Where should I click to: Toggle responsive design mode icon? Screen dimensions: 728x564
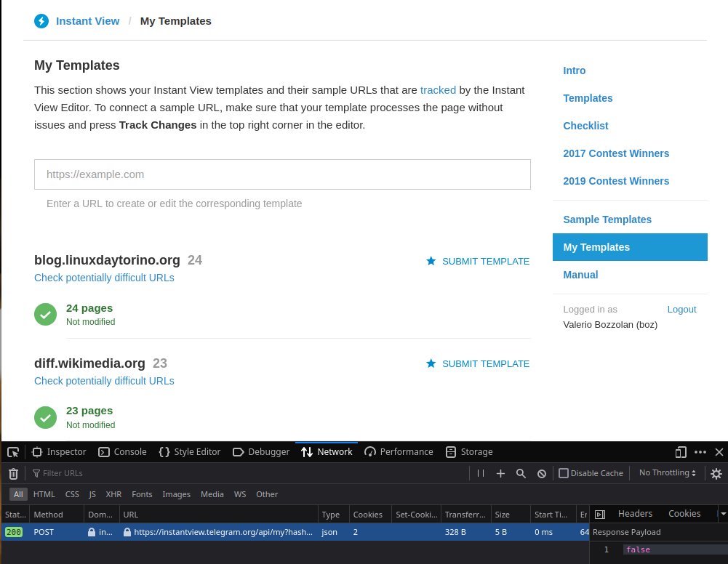[x=681, y=452]
